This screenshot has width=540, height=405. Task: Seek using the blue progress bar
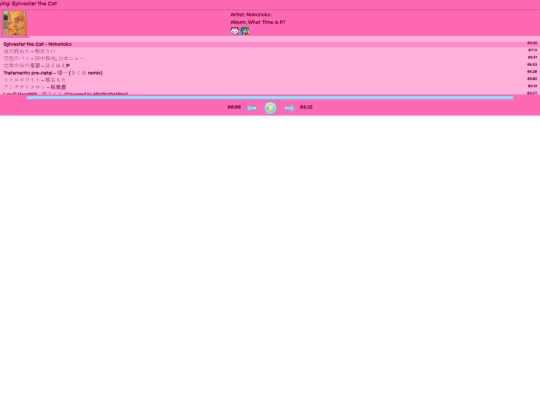tap(270, 98)
